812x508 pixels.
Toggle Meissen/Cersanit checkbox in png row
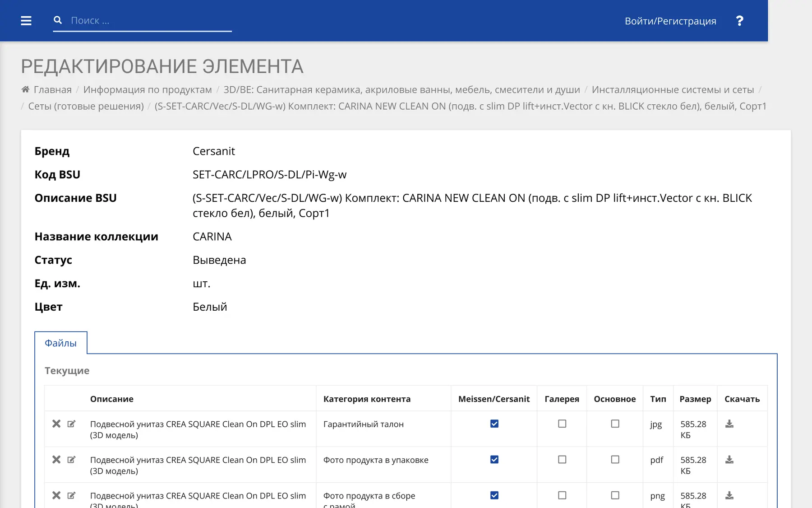(494, 495)
